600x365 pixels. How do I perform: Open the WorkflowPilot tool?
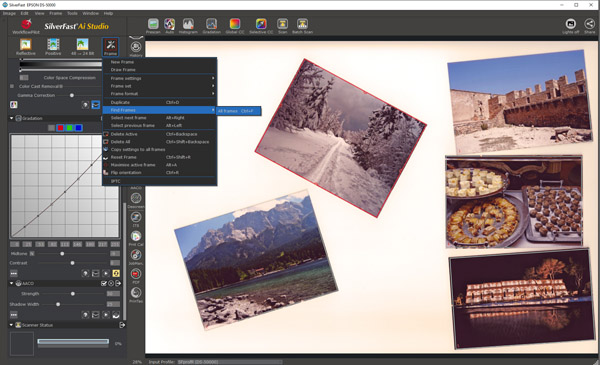(x=26, y=26)
